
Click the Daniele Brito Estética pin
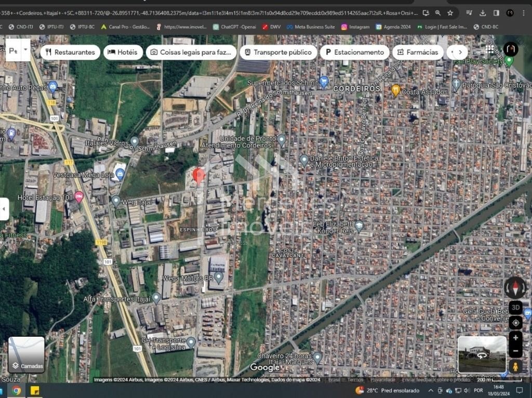click(x=304, y=160)
